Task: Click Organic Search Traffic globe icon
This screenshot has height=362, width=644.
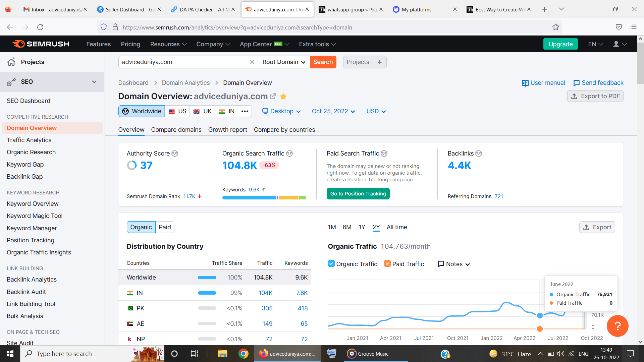Action: (289, 154)
